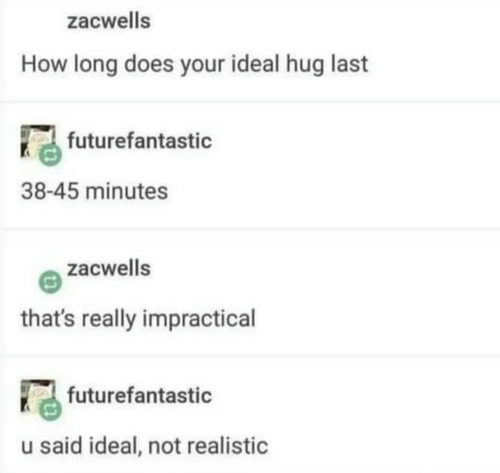This screenshot has height=473, width=500.
Task: Click the green reblog icon beside zacwells
Action: click(50, 282)
